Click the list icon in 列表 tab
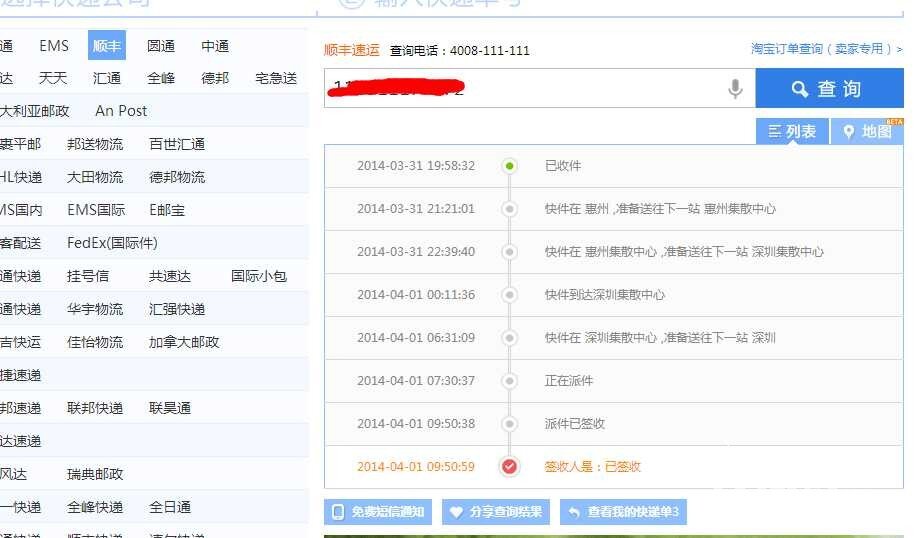Image resolution: width=922 pixels, height=538 pixels. [774, 131]
